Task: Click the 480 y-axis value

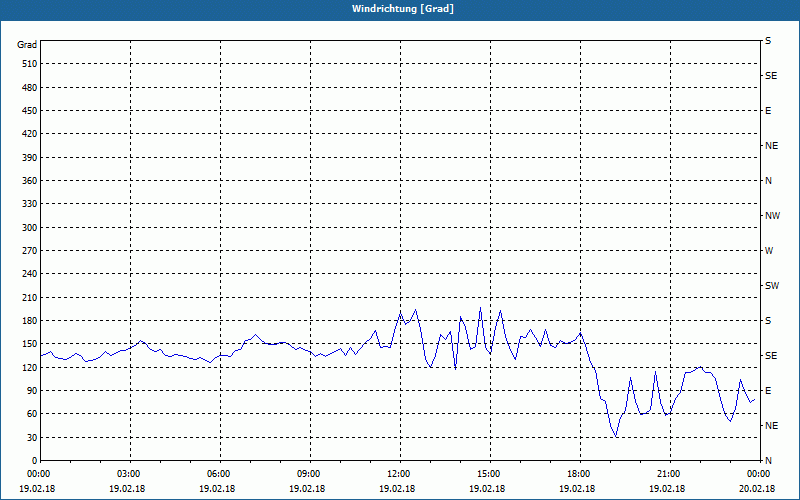Action: (30, 88)
